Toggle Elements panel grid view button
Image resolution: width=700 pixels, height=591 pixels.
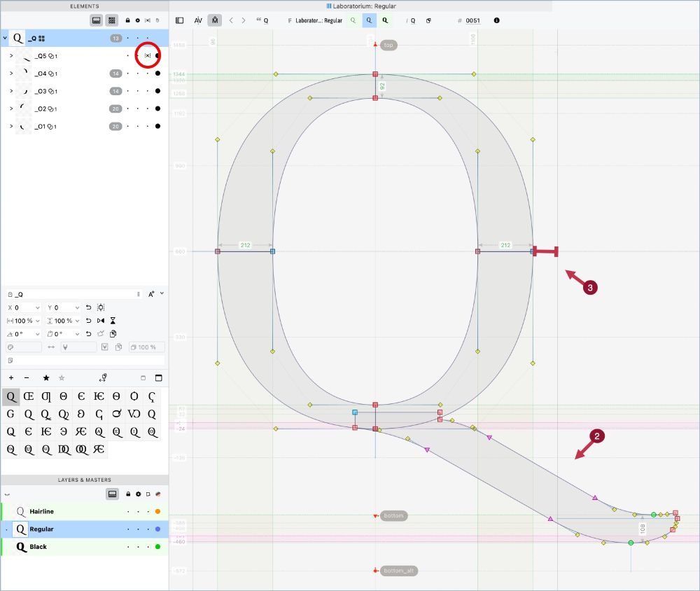[112, 20]
